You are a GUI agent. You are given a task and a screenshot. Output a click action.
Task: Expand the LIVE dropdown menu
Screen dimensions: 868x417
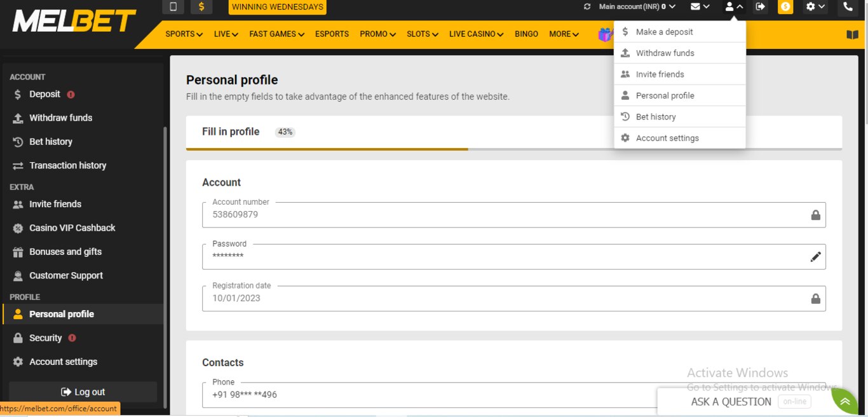point(226,34)
